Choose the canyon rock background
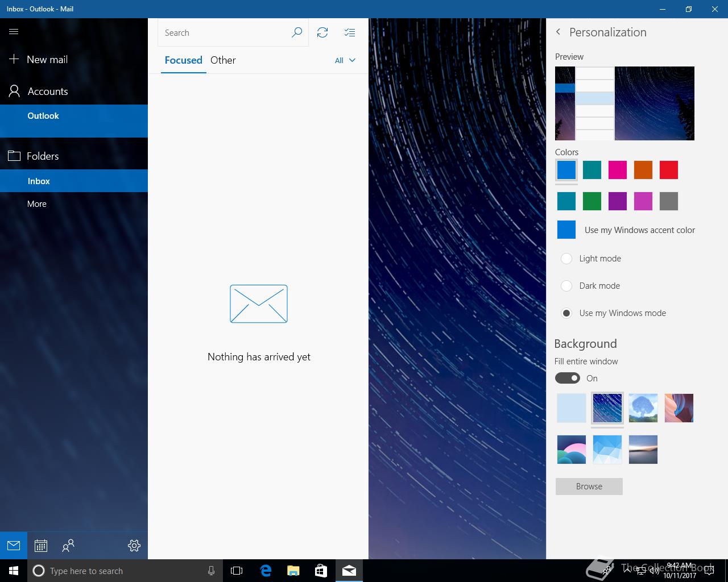Viewport: 728px width, 582px height. [x=679, y=408]
